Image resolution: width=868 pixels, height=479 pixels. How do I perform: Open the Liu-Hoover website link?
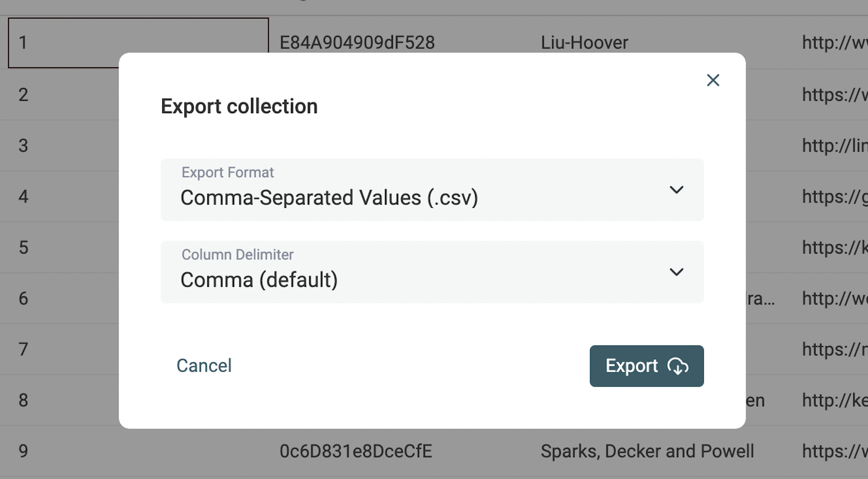pyautogui.click(x=834, y=42)
